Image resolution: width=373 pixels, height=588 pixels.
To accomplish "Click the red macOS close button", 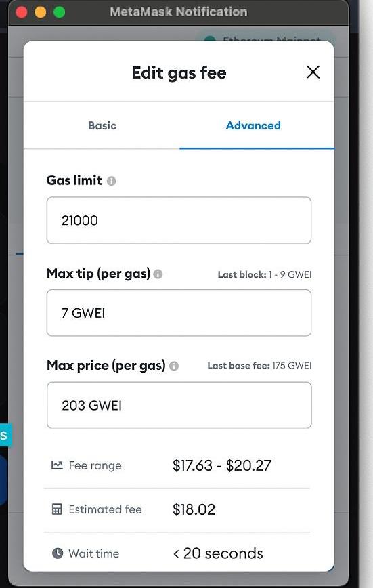I will (22, 12).
